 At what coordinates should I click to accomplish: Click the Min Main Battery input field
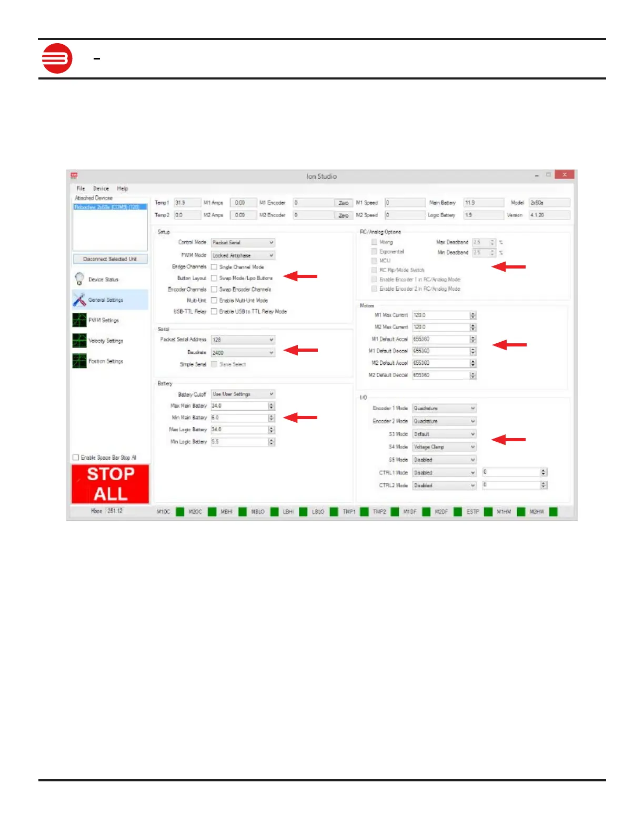pyautogui.click(x=240, y=418)
